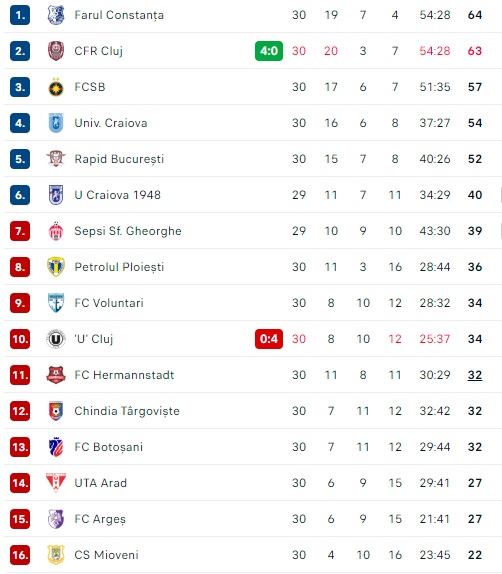Open the green 4:0 live score badge
Image resolution: width=502 pixels, height=574 pixels.
pyautogui.click(x=269, y=51)
